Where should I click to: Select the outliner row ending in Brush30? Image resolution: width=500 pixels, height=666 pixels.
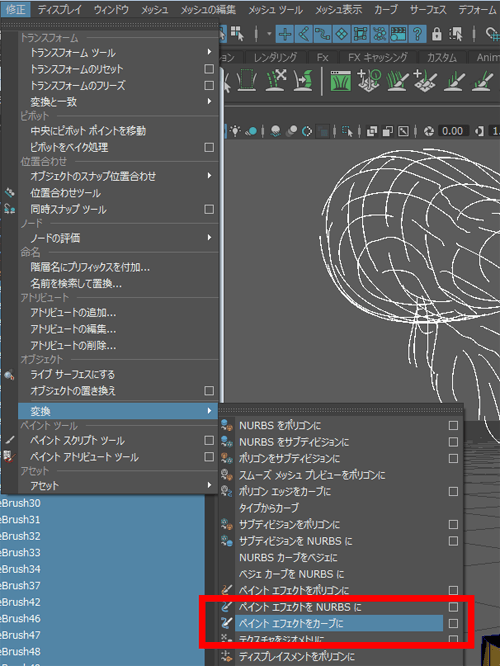pos(102,503)
